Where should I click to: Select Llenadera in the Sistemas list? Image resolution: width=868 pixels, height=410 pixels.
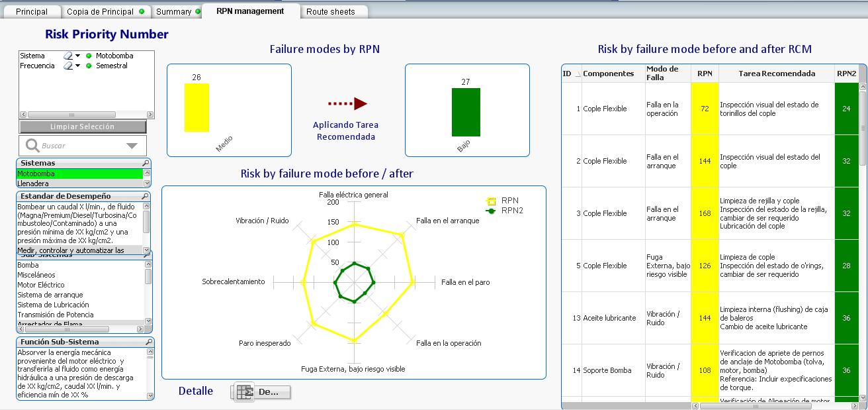click(x=79, y=183)
